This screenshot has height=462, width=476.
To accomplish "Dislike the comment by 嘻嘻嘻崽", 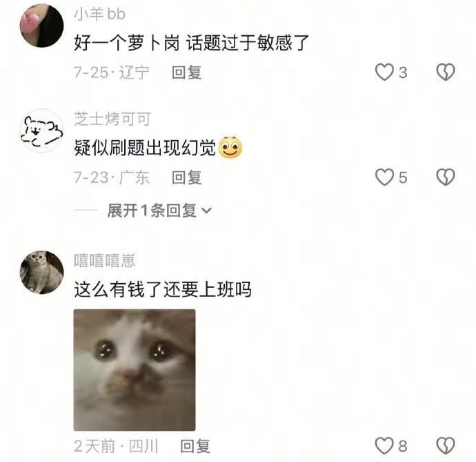I will tap(446, 446).
